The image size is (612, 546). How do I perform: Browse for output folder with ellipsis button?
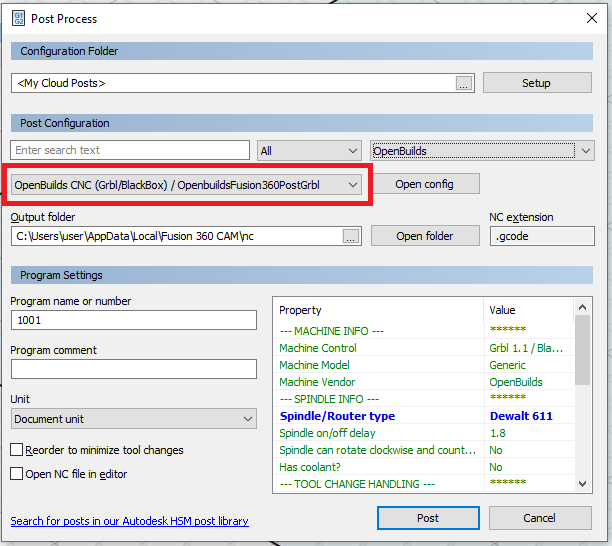coord(350,236)
